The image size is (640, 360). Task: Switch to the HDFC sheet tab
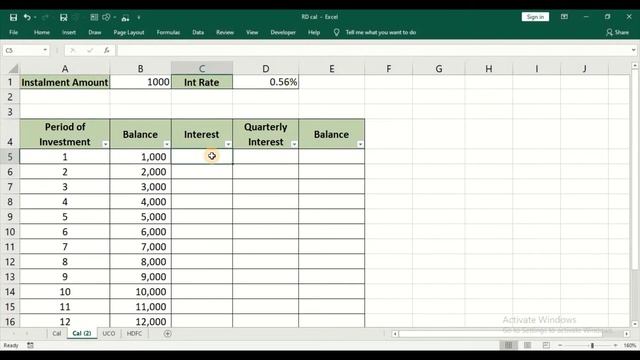(x=134, y=333)
